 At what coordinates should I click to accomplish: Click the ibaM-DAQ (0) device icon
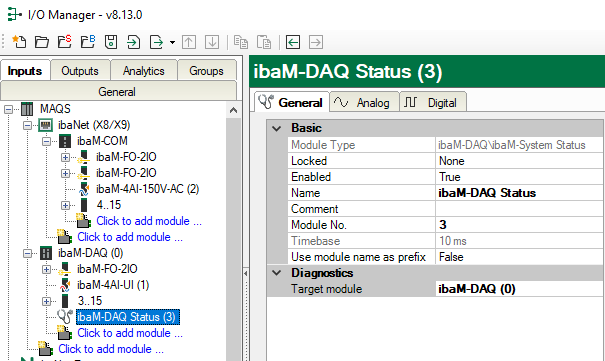point(46,253)
